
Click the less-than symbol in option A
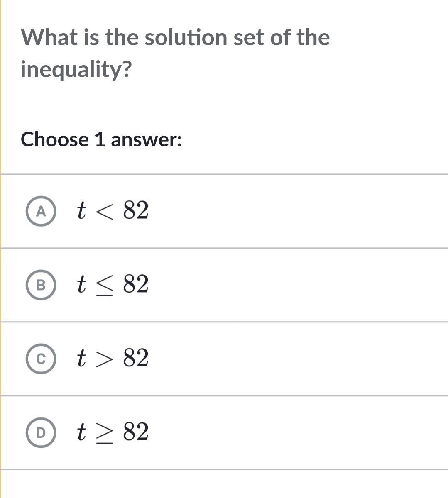104,211
